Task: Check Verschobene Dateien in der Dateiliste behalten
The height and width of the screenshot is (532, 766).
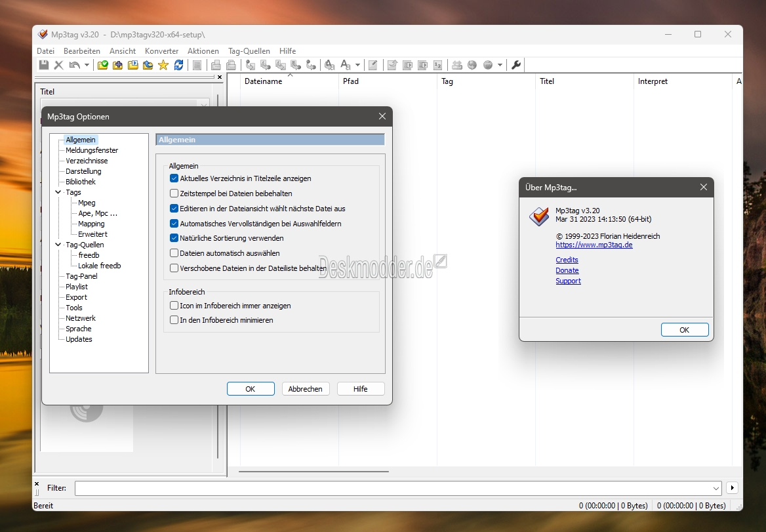Action: [174, 268]
